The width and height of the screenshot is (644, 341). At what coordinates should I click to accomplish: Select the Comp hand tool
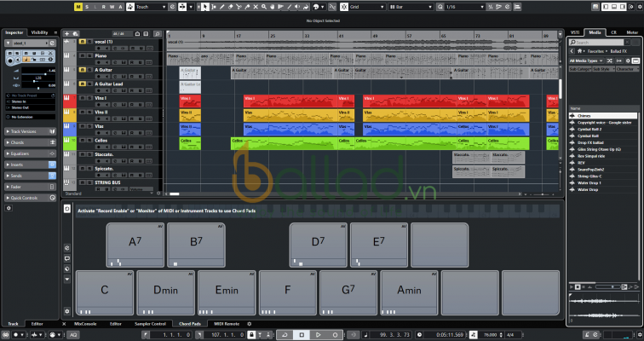click(273, 7)
